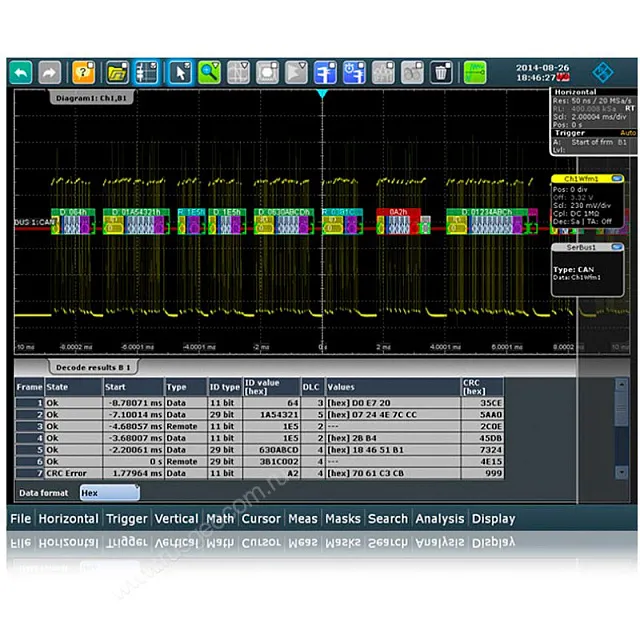Viewport: 640px width, 640px height.
Task: Click the Undo arrow icon
Action: click(x=21, y=72)
